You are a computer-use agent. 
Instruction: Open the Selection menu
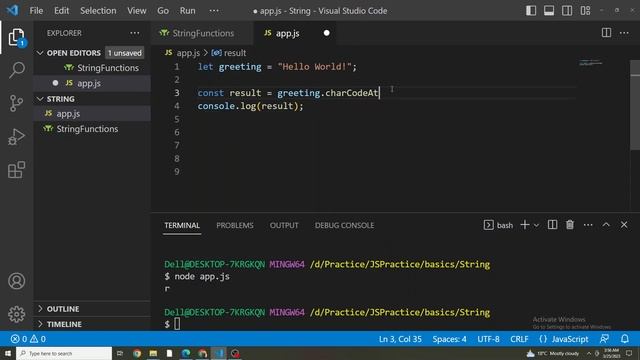tap(98, 11)
